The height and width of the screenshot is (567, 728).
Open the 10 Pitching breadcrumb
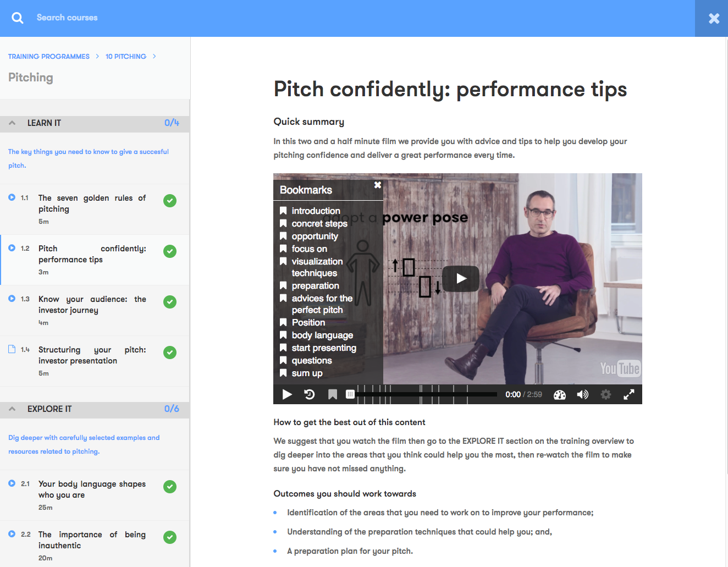coord(126,57)
